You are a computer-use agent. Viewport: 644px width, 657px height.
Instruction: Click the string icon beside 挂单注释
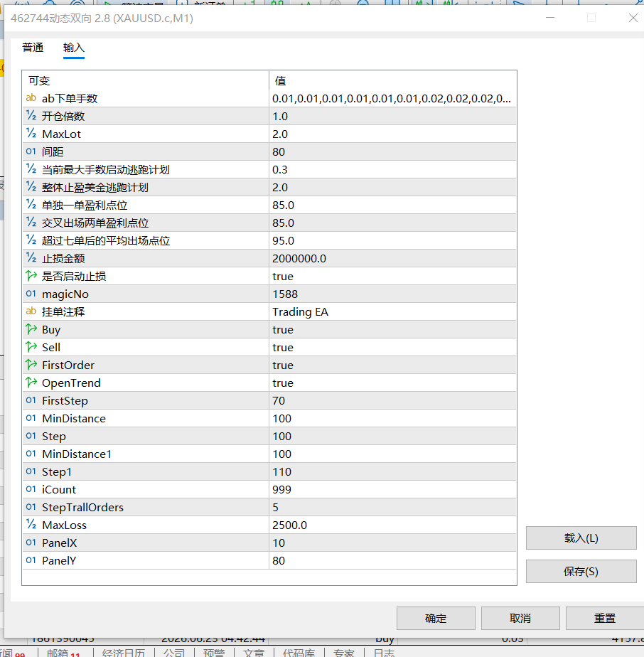(x=31, y=311)
